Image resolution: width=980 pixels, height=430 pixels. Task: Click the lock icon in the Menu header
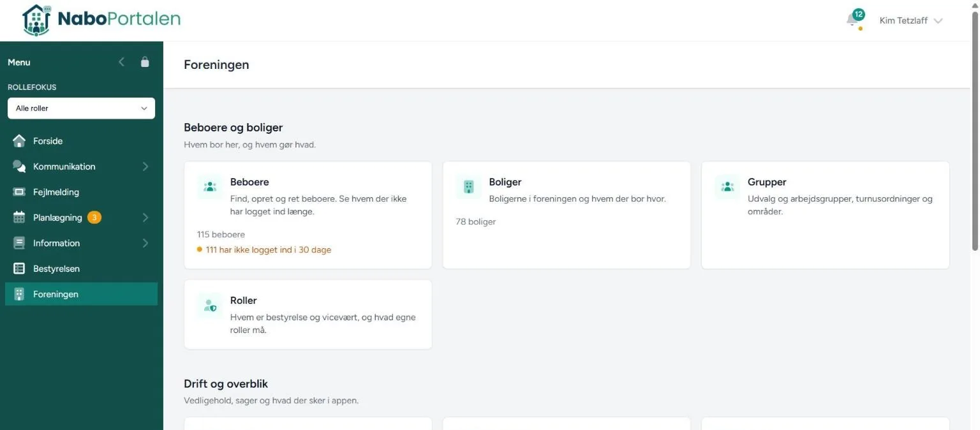point(145,62)
